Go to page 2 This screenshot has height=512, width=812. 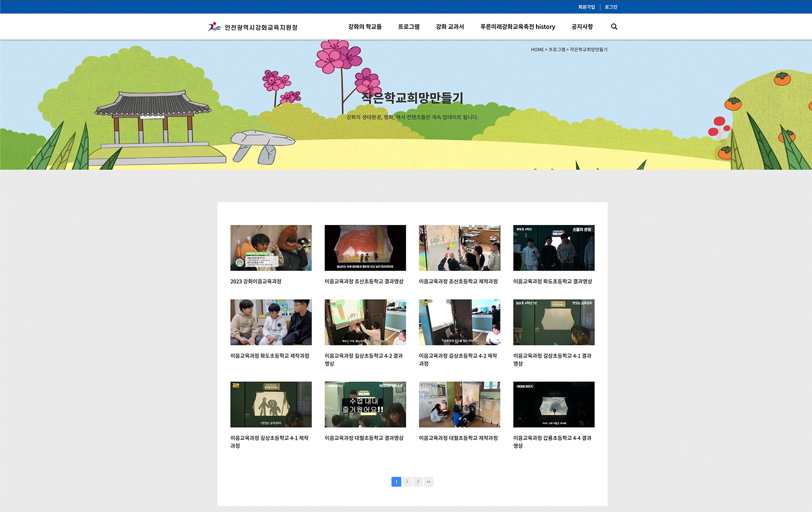(407, 482)
